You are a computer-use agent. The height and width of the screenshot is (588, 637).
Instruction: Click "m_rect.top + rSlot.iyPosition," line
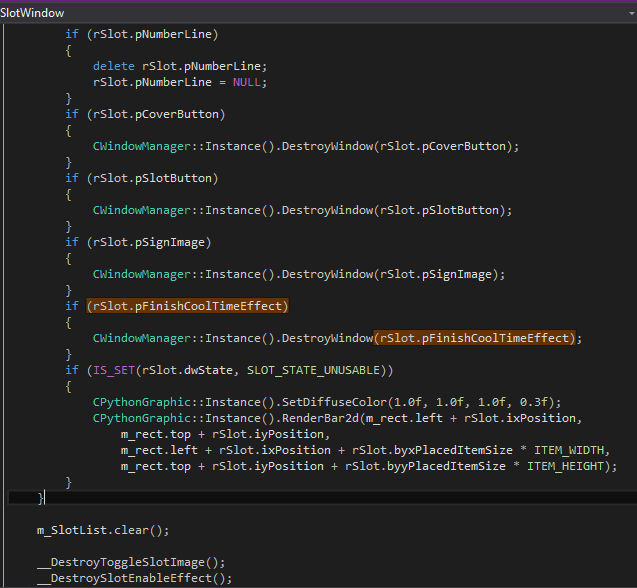[225, 434]
